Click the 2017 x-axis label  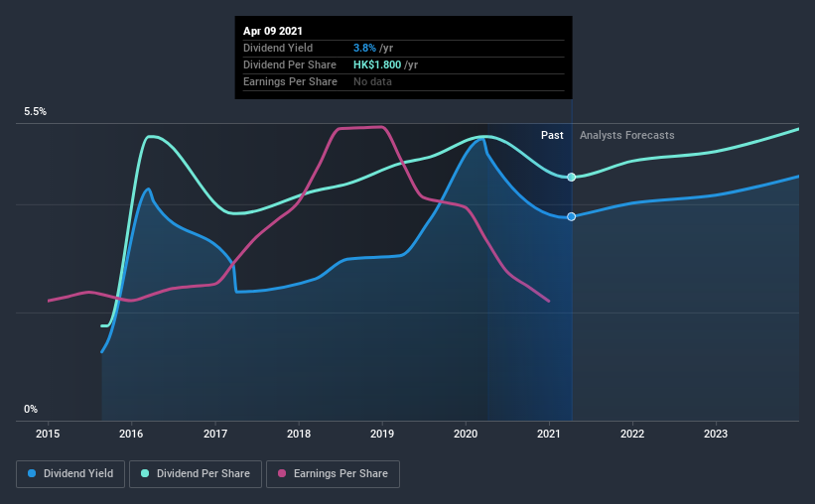click(215, 434)
